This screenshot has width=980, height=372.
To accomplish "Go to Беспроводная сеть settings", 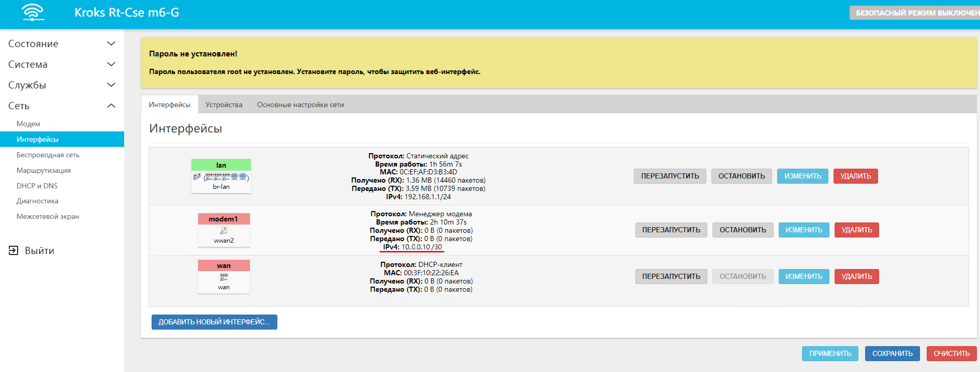I will pyautogui.click(x=48, y=155).
